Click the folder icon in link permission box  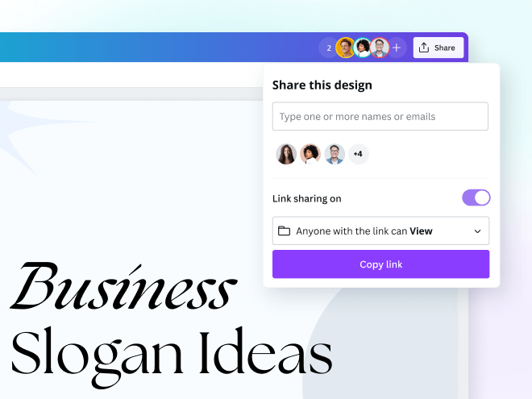(284, 231)
